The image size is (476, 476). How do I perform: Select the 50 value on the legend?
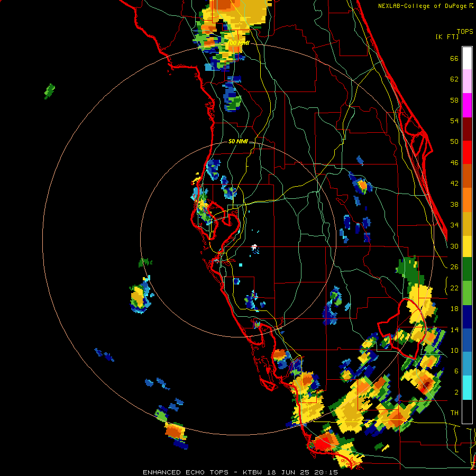pyautogui.click(x=454, y=142)
